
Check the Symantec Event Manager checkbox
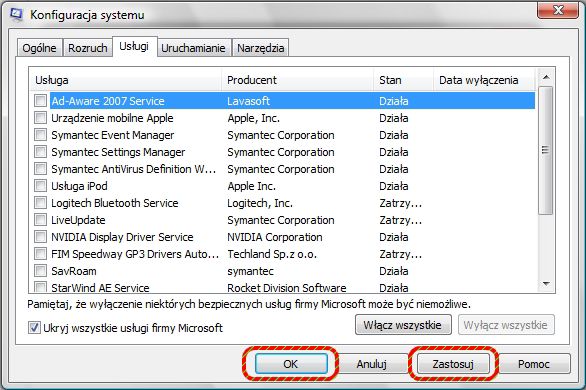[40, 134]
